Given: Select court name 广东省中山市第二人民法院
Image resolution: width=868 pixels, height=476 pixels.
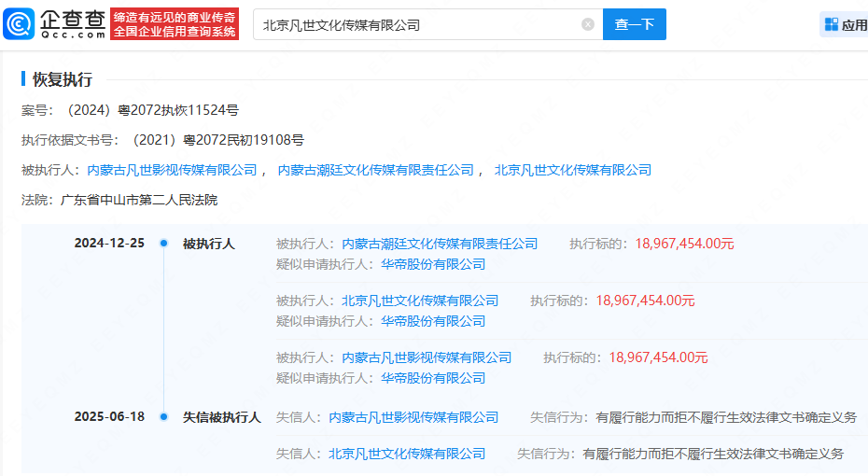Looking at the screenshot, I should 139,200.
